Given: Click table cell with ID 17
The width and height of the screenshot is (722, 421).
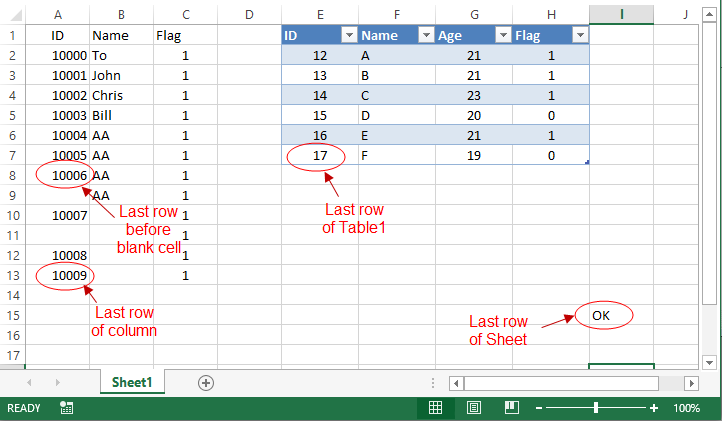Looking at the screenshot, I should coord(320,155).
